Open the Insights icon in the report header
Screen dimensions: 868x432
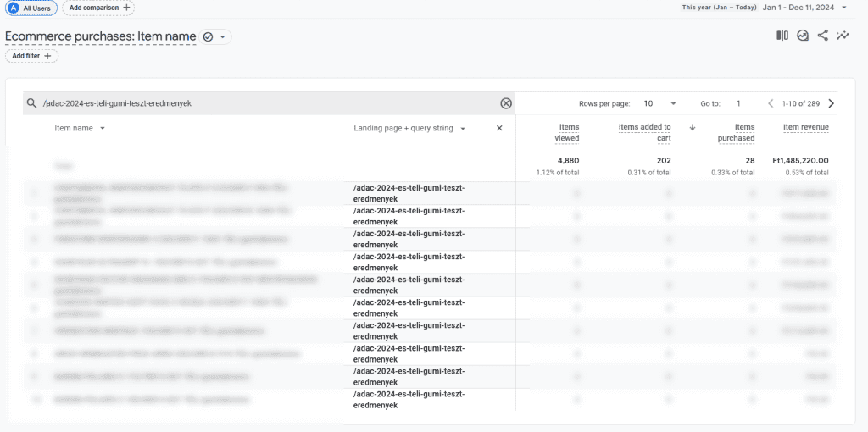[x=802, y=36]
